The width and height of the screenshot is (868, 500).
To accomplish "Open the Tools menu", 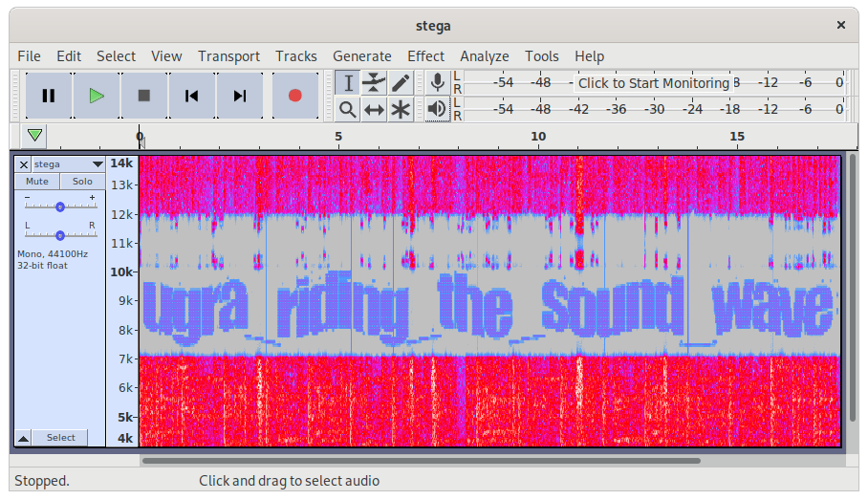I will pyautogui.click(x=541, y=56).
